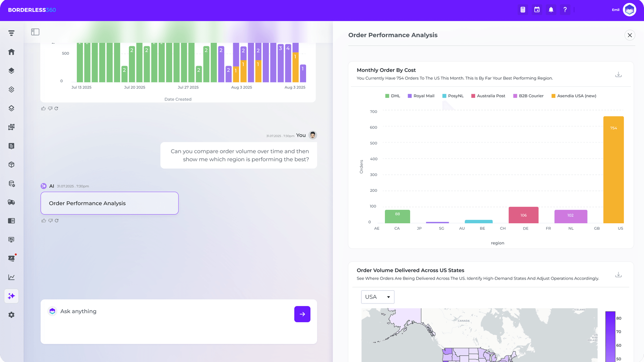
Task: Open the line chart analytics sidebar icon
Action: (11, 277)
